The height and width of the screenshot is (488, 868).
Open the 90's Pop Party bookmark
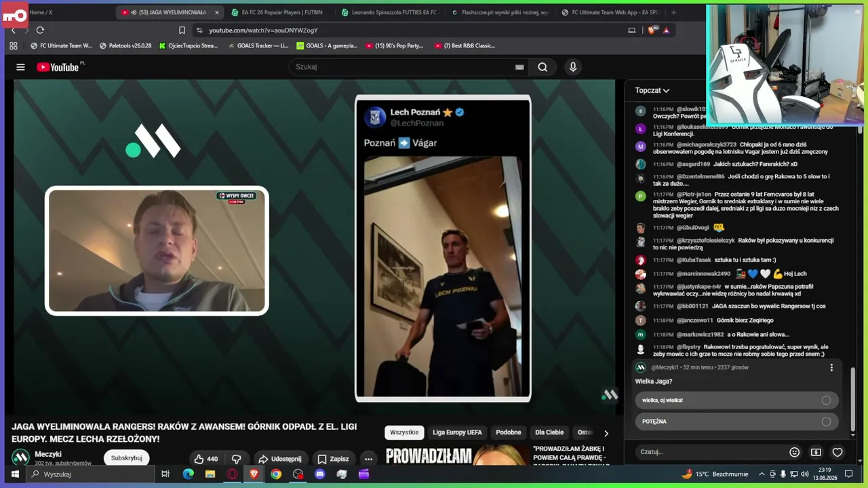tap(395, 46)
